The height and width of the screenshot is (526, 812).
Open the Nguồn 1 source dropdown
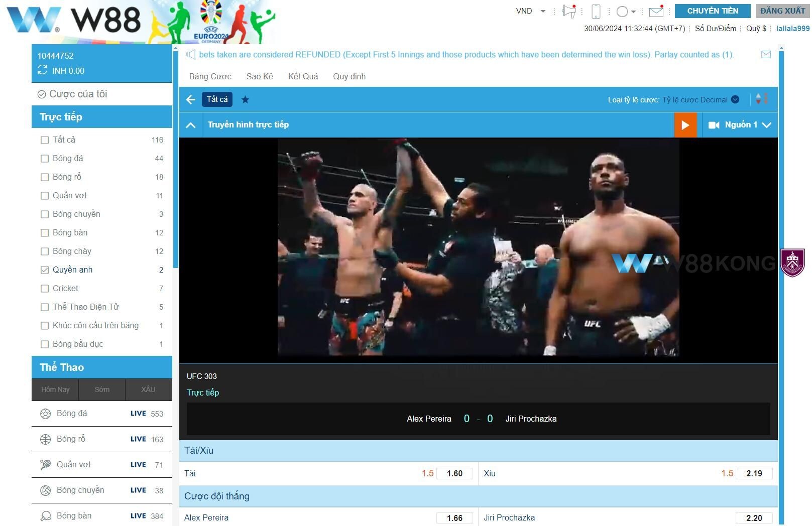(748, 125)
